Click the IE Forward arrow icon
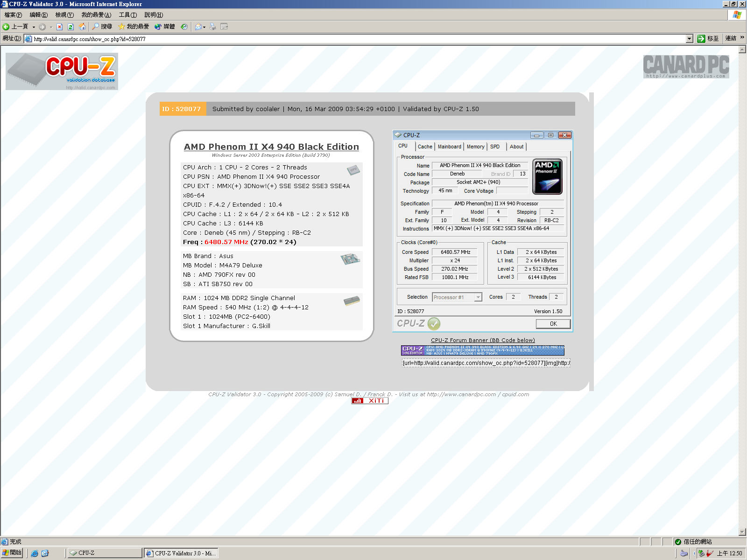 tap(42, 27)
